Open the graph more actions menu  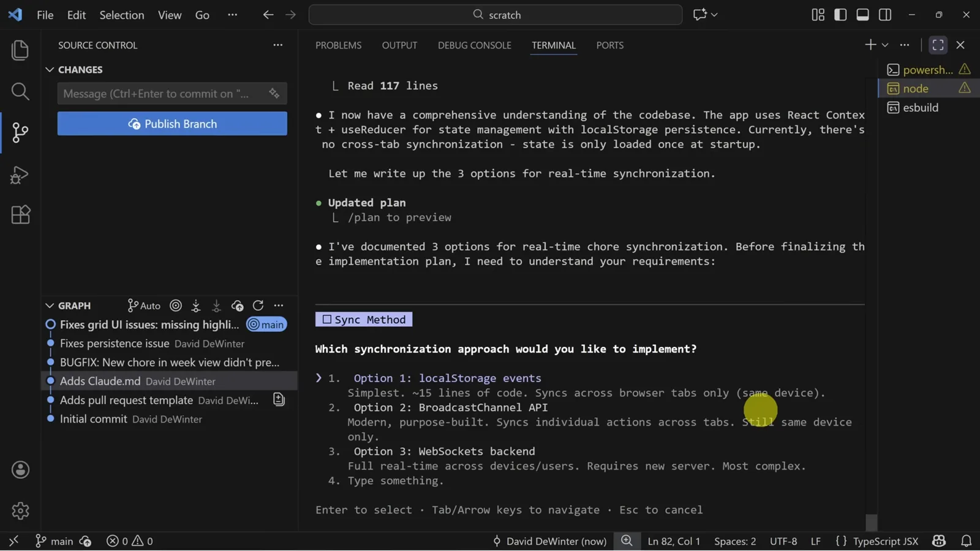279,305
